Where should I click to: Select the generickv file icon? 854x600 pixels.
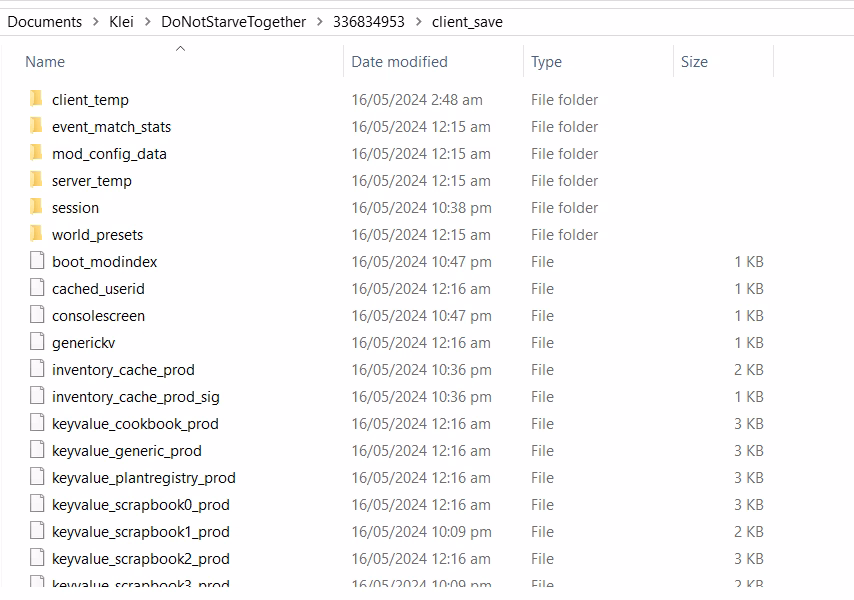tap(37, 342)
